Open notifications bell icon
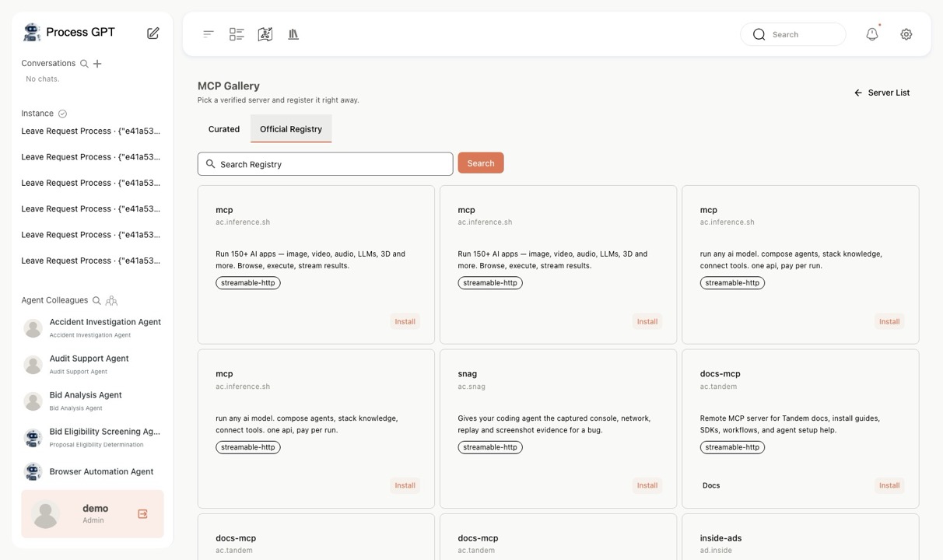Screen dimensions: 943x560 872,34
